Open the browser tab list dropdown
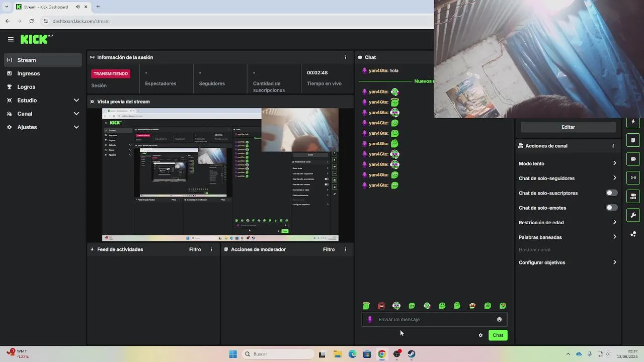Image resolution: width=644 pixels, height=362 pixels. click(x=6, y=7)
